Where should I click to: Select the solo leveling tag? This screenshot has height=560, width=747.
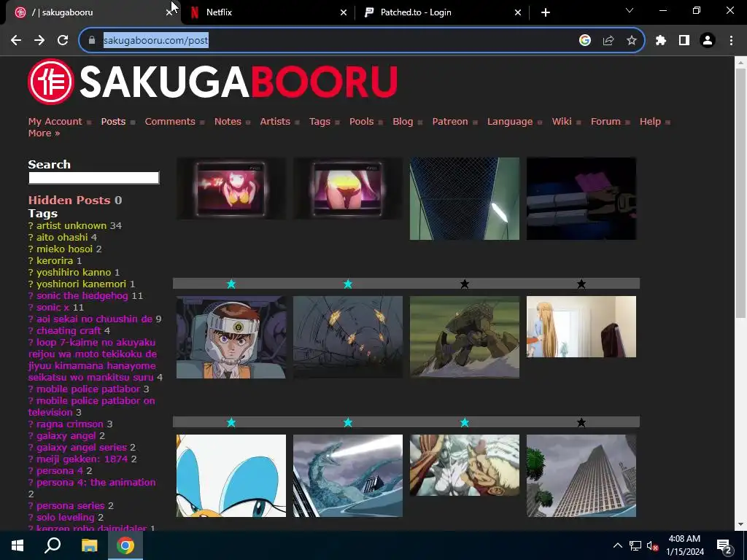pos(65,517)
